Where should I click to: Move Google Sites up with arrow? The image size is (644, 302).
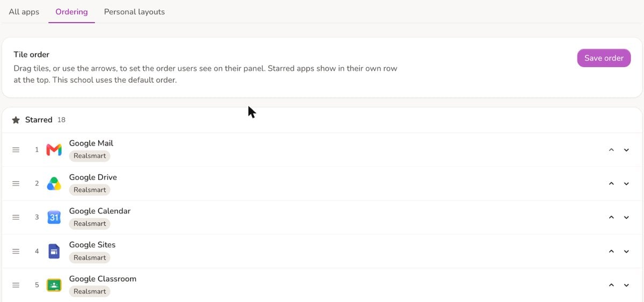(611, 251)
